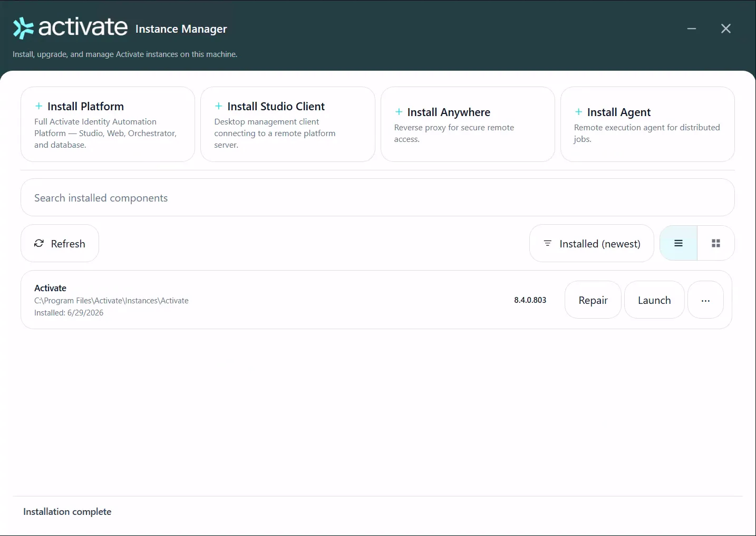Screen dimensions: 756x536
Task: Minimize the Instance Manager window
Action: 692,28
